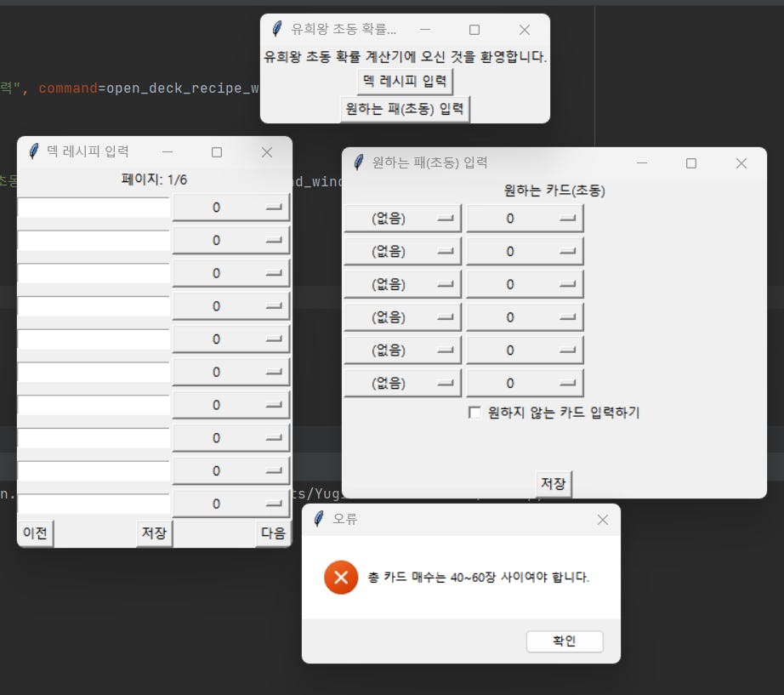Open second row count dropdown in deck recipe

coord(231,240)
